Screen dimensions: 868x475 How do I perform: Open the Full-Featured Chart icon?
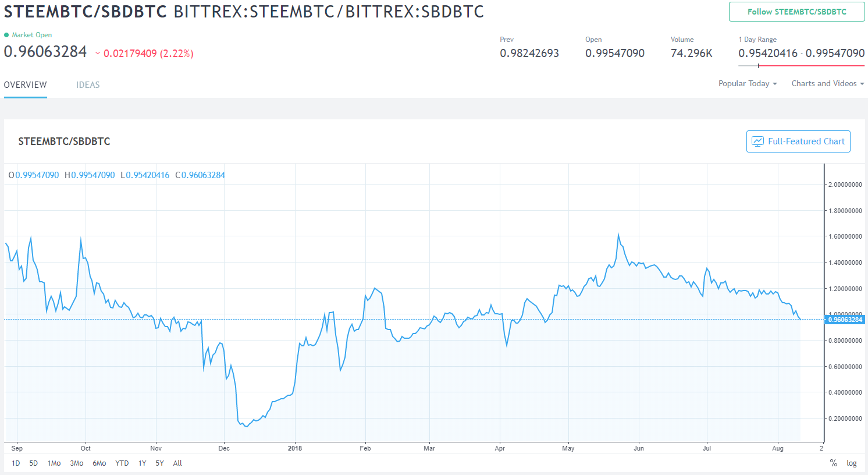click(x=757, y=141)
